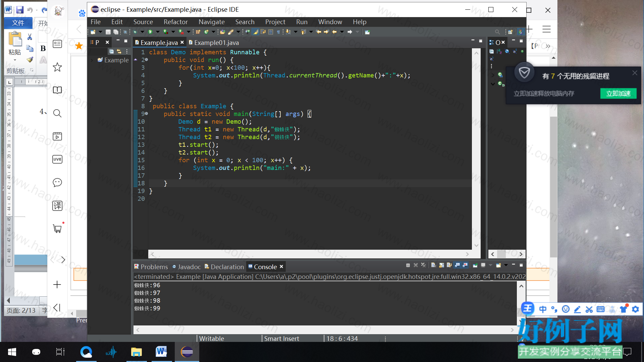This screenshot has width=644, height=362.
Task: Click the editor vertical scrollbar down arrow
Action: click(476, 245)
